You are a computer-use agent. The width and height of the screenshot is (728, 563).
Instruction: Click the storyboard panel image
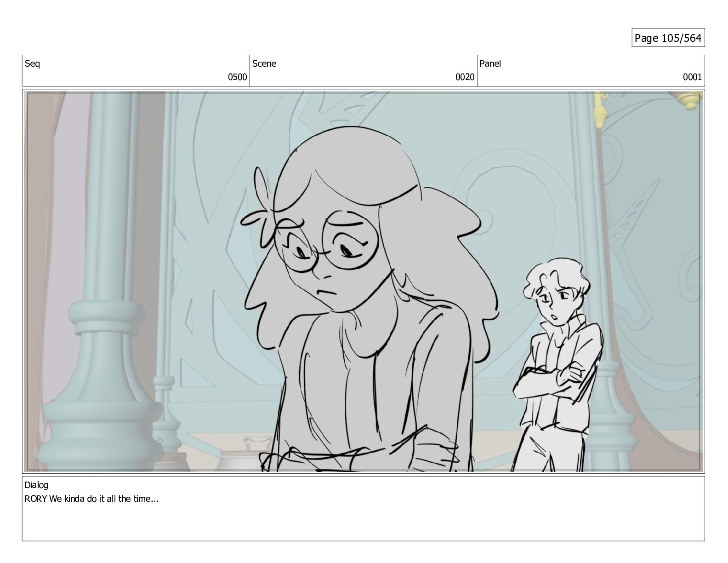tap(364, 281)
